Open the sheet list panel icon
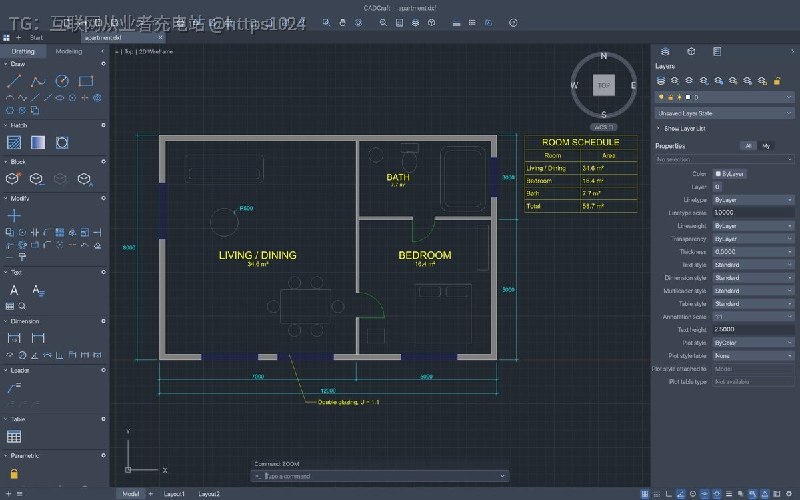 pos(717,52)
